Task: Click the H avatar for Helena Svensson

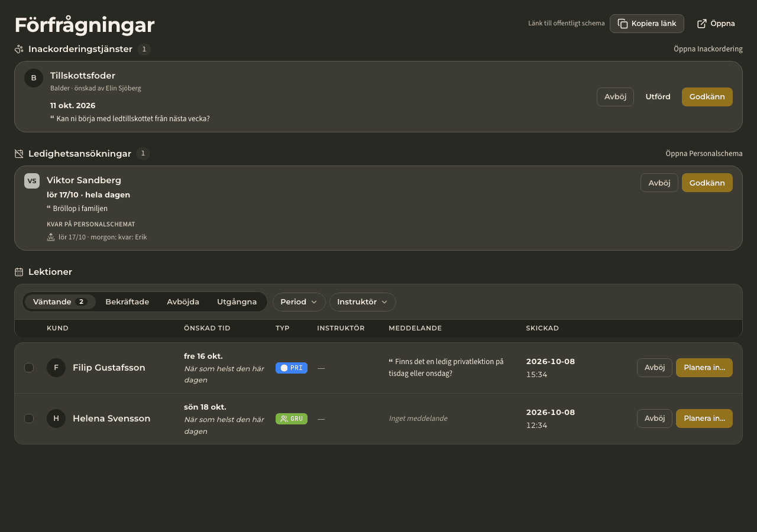Action: pos(56,419)
